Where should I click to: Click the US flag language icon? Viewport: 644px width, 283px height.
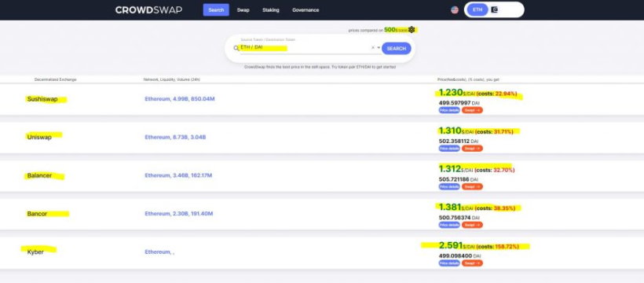(x=455, y=10)
